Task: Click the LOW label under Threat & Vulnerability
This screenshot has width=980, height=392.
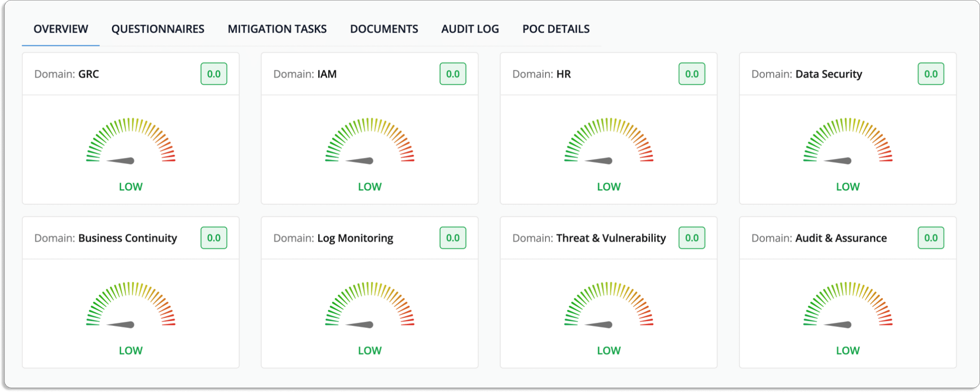Action: (609, 350)
